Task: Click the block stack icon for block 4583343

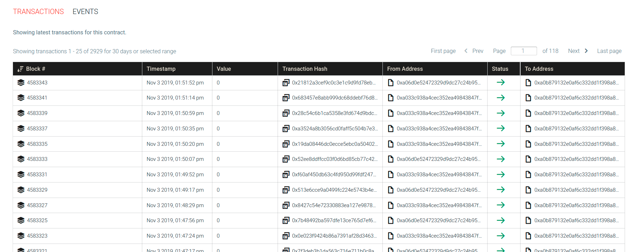Action: (21, 83)
